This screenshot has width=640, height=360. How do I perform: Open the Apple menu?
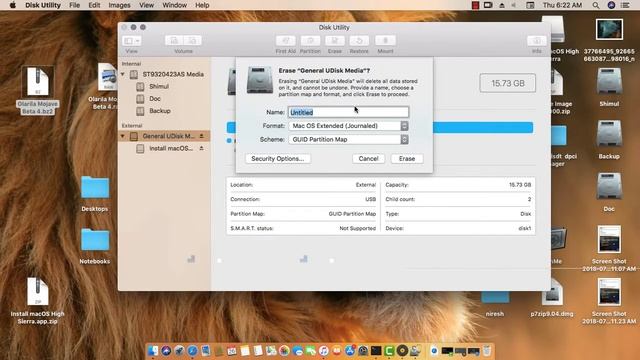pos(13,5)
